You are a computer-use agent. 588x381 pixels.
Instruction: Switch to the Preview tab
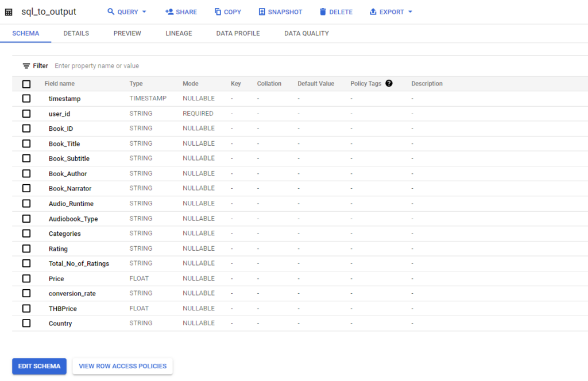pyautogui.click(x=127, y=33)
